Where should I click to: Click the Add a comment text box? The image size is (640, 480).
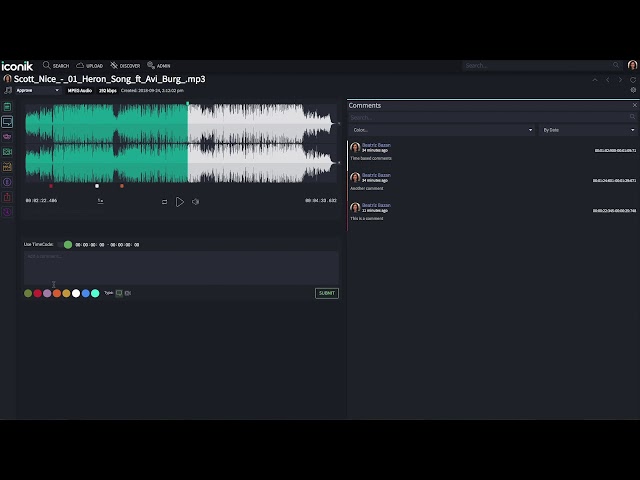tap(181, 268)
